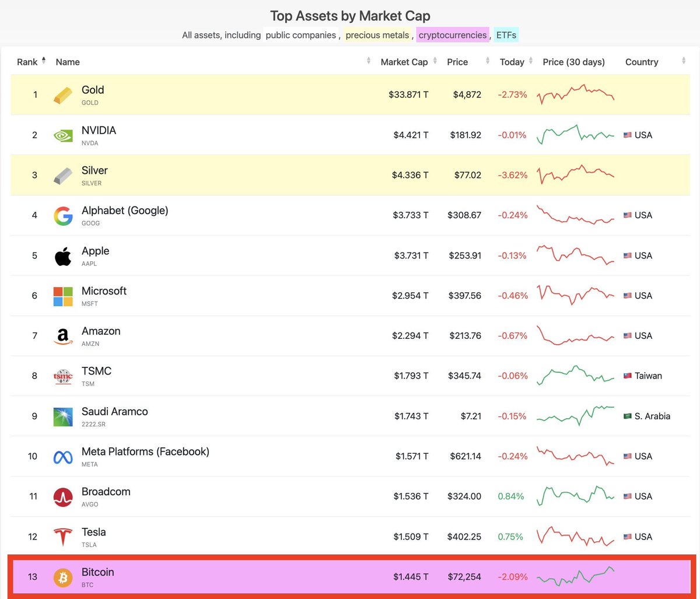700x599 pixels.
Task: Sort by Today column arrows
Action: (530, 61)
